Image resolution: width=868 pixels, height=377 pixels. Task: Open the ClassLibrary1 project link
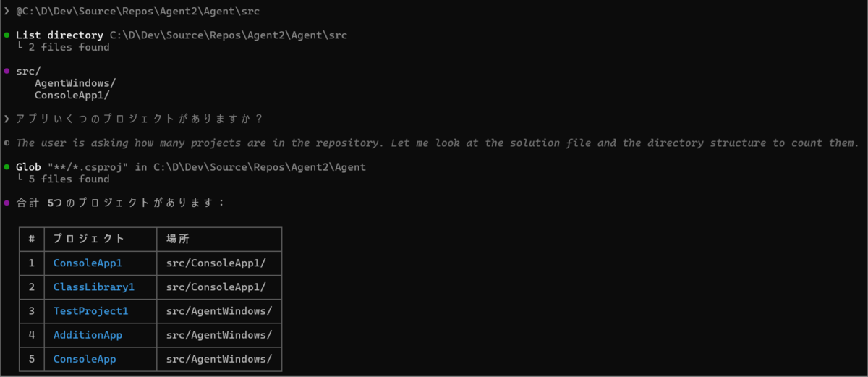[x=94, y=287]
